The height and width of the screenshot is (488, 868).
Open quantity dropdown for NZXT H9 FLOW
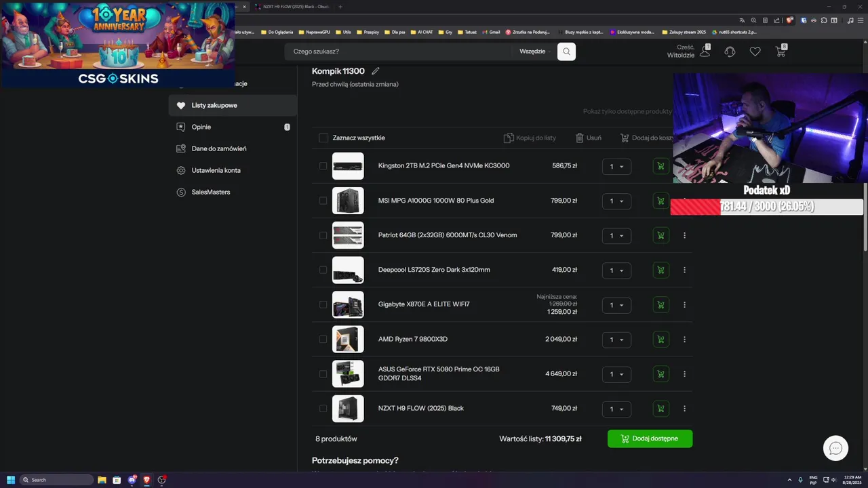point(616,409)
